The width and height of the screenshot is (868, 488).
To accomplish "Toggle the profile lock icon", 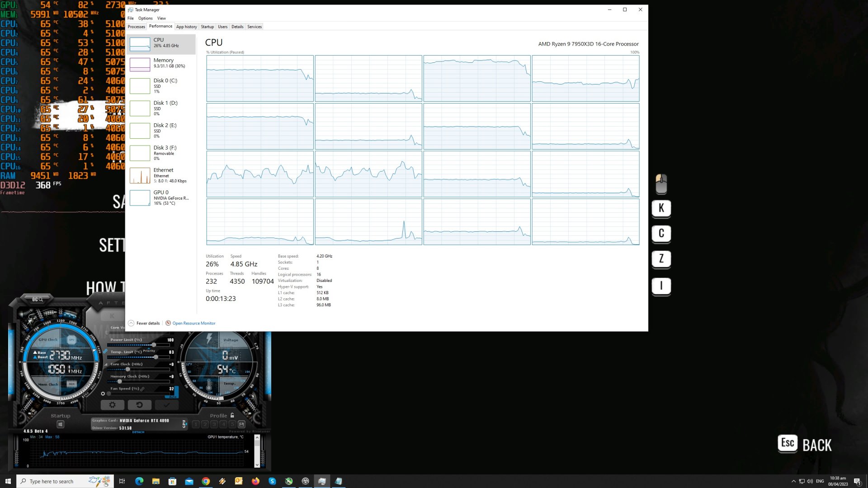I will (232, 415).
